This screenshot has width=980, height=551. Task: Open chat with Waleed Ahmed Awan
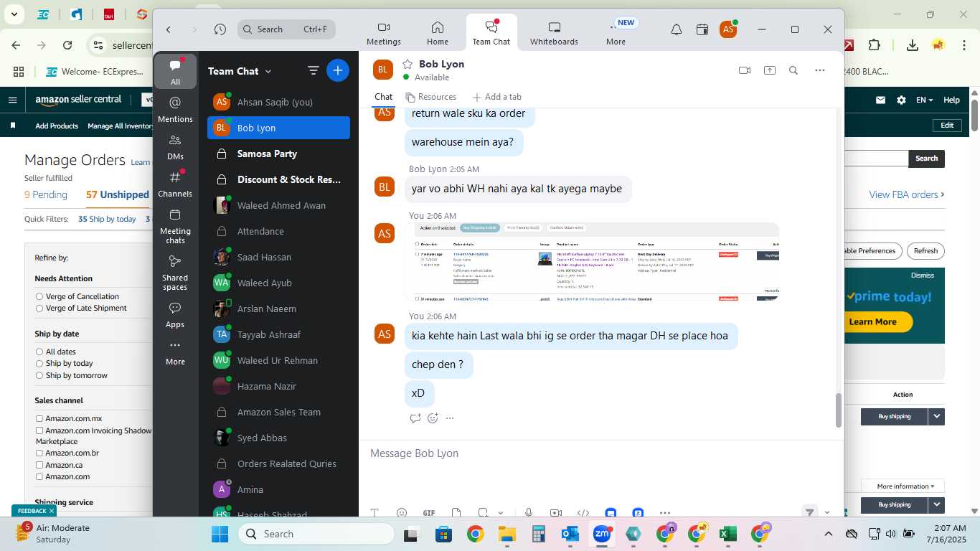(x=278, y=205)
